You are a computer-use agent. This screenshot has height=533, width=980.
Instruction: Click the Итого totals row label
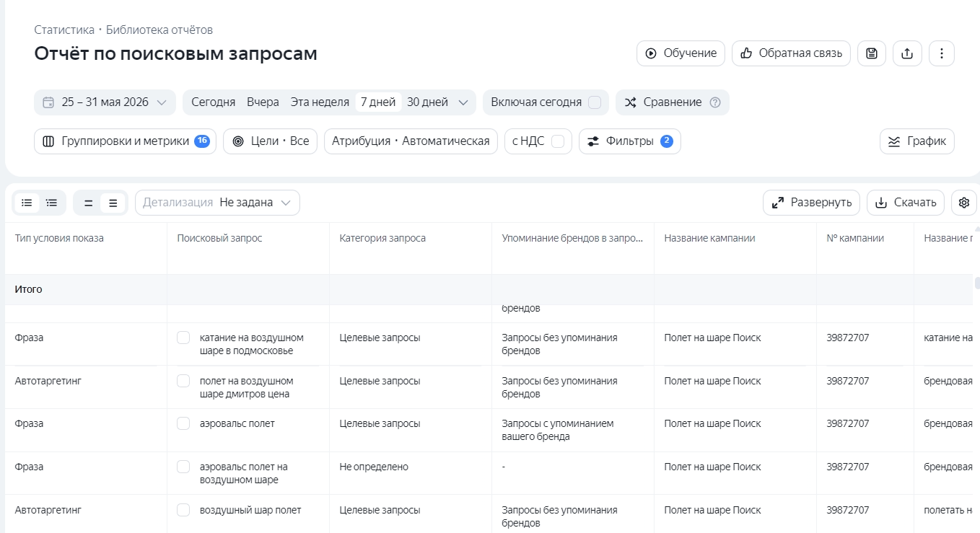coord(29,289)
